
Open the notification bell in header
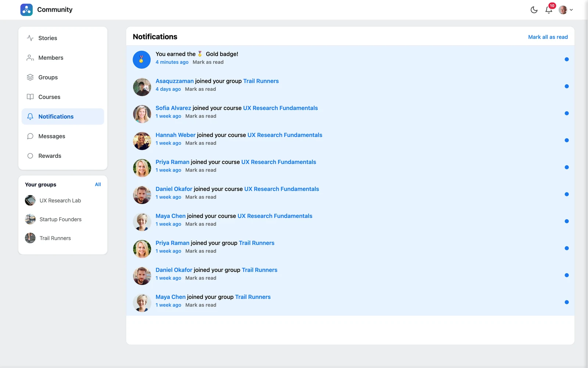[549, 10]
